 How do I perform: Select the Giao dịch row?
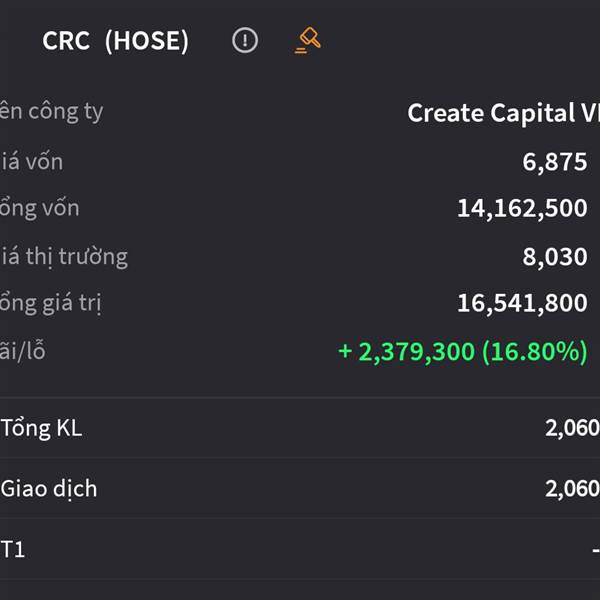[x=300, y=489]
